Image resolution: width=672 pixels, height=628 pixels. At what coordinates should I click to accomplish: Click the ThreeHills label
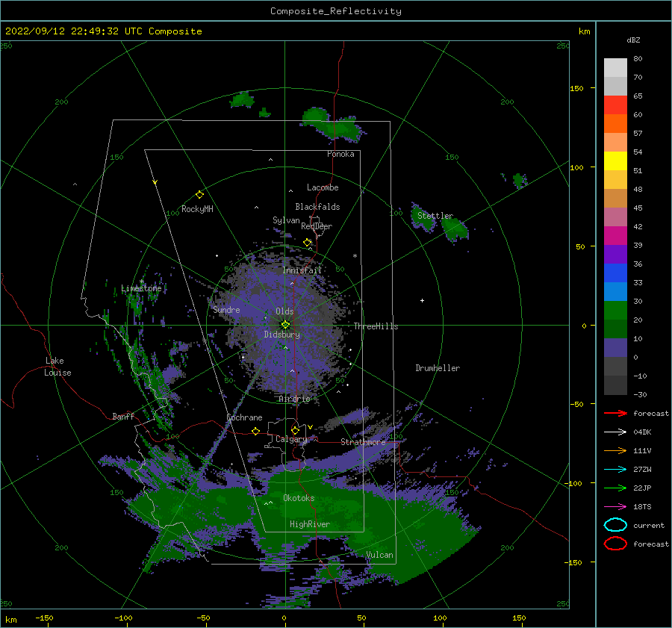(376, 326)
